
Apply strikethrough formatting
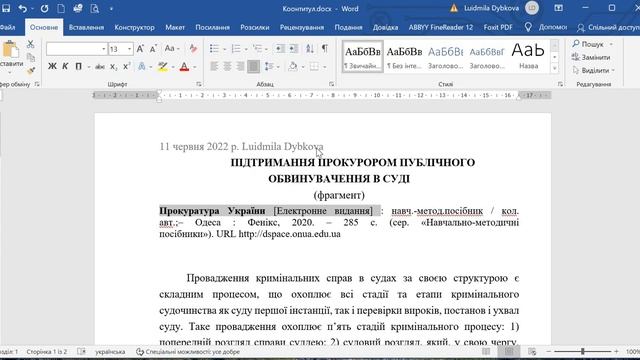pos(100,67)
